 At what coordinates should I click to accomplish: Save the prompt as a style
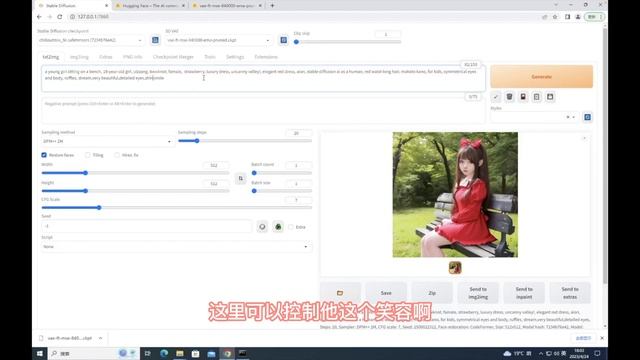[x=550, y=97]
